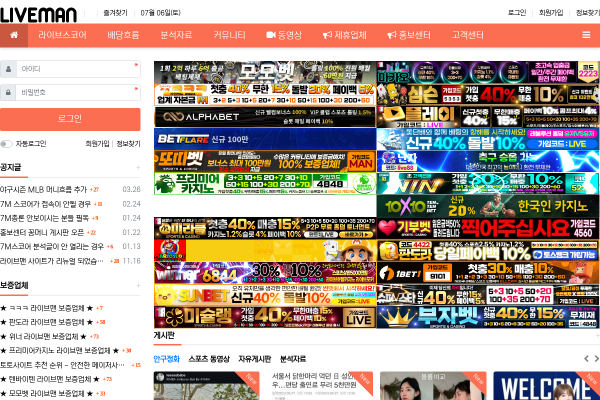
Task: Focus the 비밀번호 input field
Action: point(78,92)
